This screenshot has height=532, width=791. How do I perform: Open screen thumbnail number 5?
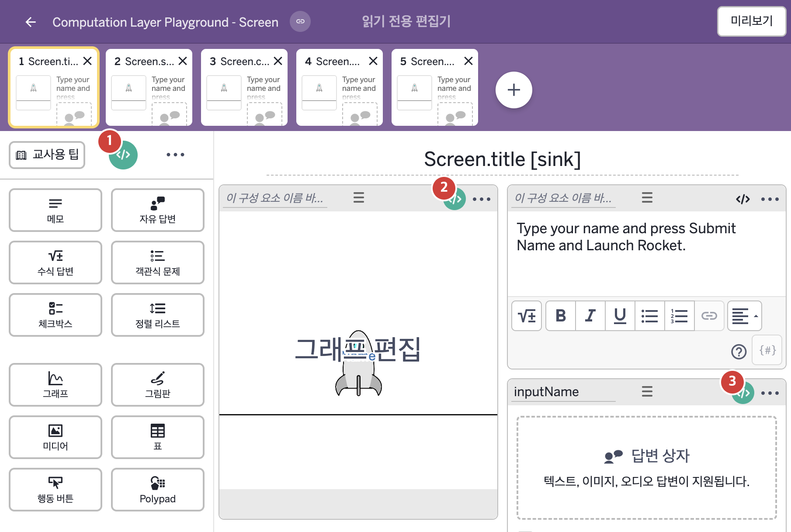pyautogui.click(x=435, y=87)
